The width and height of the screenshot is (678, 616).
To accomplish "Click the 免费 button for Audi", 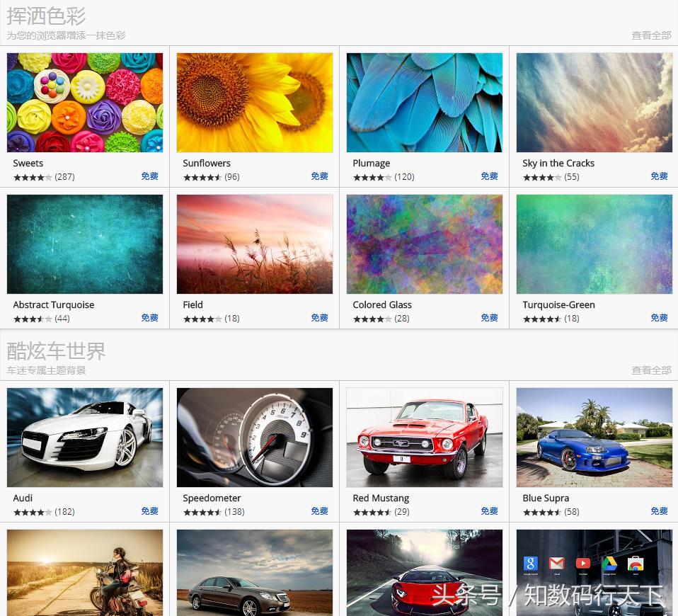I will [149, 511].
